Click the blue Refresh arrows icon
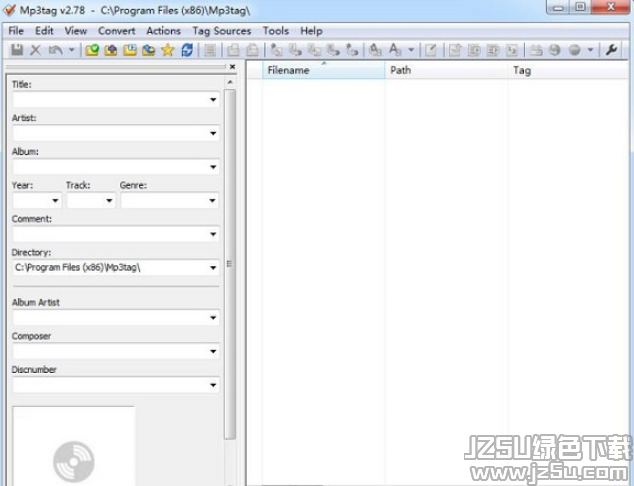Screen dimensions: 634x486 coord(187,50)
